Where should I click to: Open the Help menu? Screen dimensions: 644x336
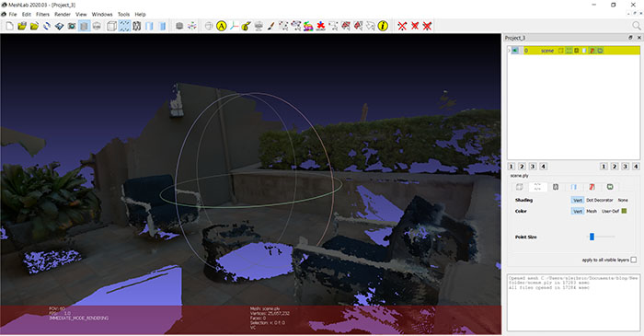click(140, 14)
